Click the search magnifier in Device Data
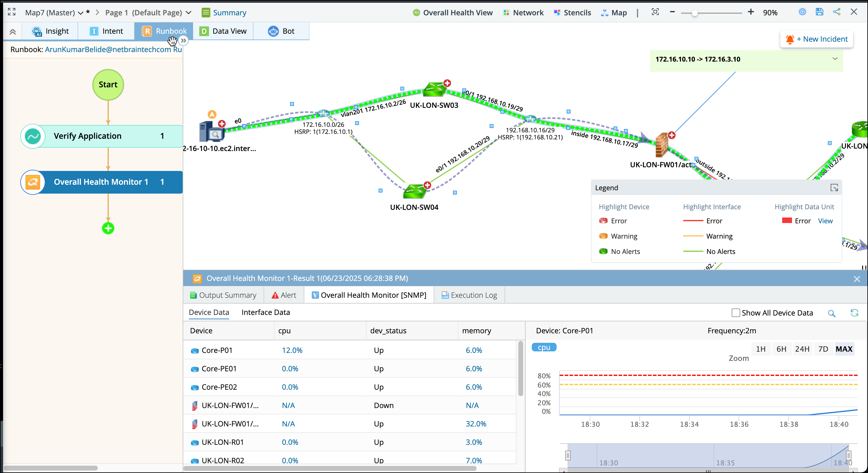The height and width of the screenshot is (473, 868). [831, 313]
